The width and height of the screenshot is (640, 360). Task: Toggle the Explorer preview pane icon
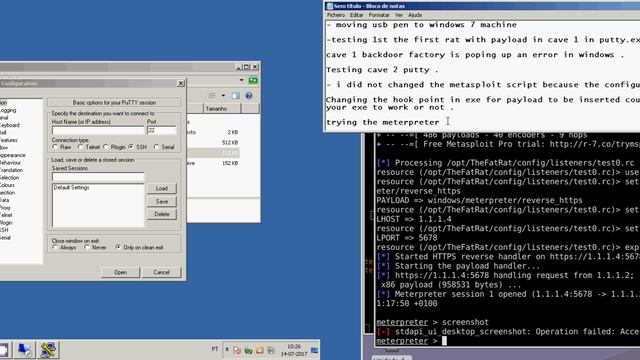pos(236,96)
